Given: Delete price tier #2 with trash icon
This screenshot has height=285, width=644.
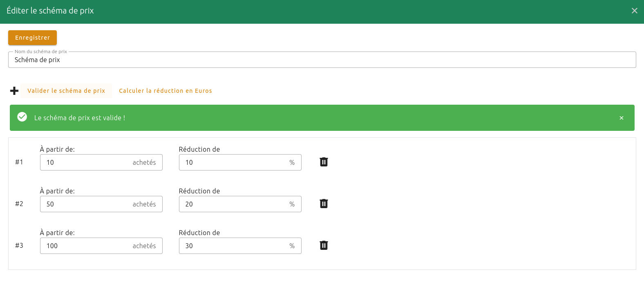Looking at the screenshot, I should 324,204.
